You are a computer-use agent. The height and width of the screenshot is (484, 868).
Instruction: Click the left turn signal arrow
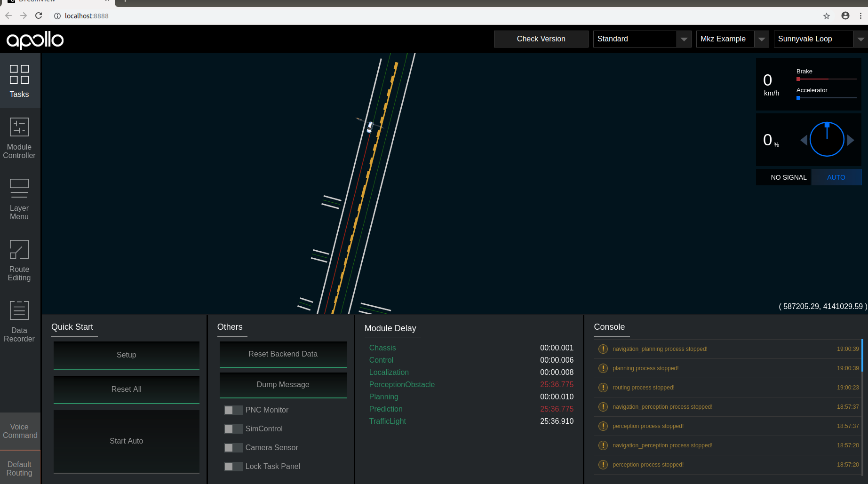[x=804, y=140]
